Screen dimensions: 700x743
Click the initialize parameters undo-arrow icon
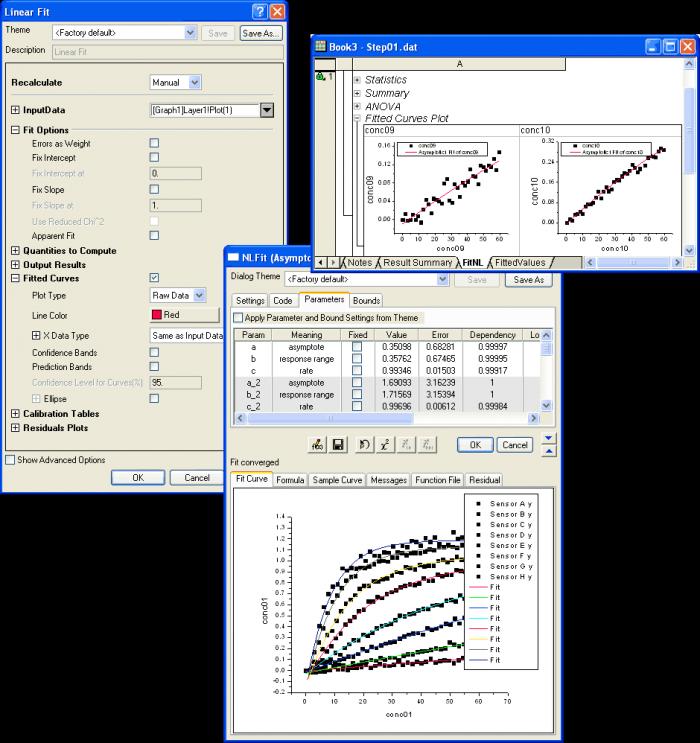pyautogui.click(x=364, y=444)
